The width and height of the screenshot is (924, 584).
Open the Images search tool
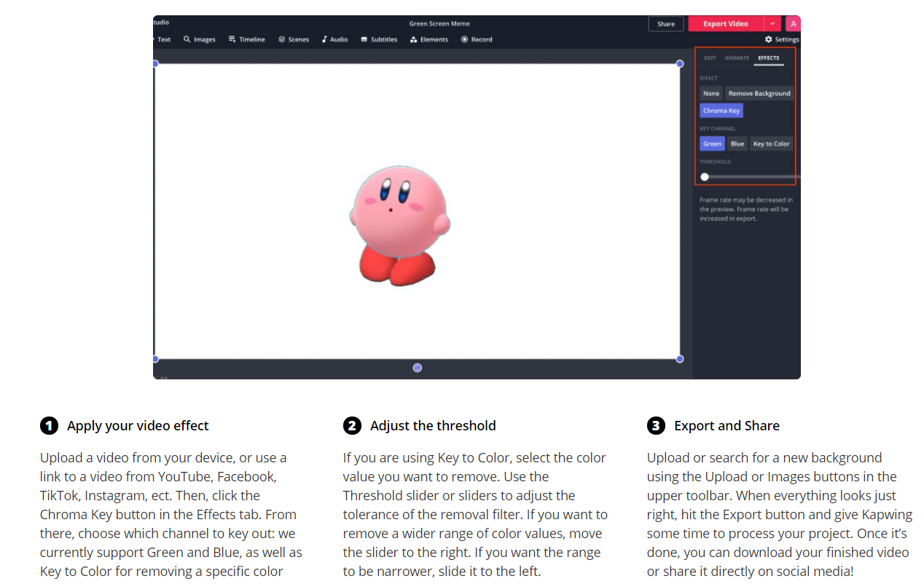pos(199,39)
